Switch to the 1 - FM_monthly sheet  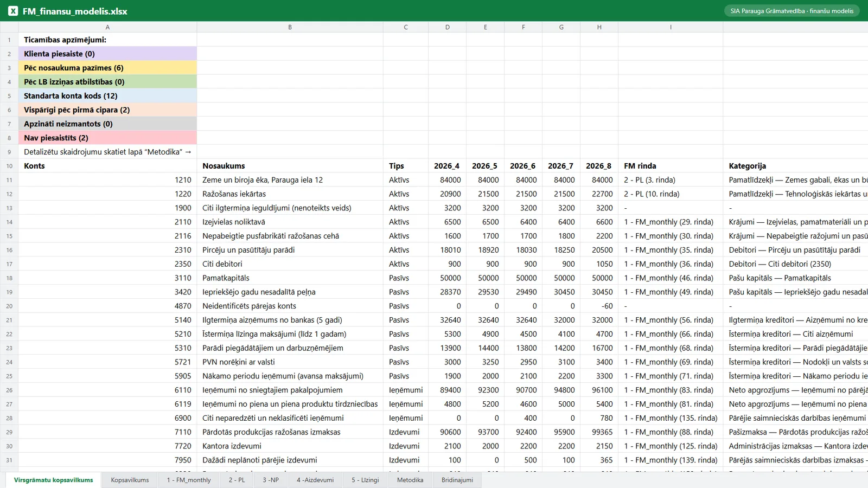(189, 480)
